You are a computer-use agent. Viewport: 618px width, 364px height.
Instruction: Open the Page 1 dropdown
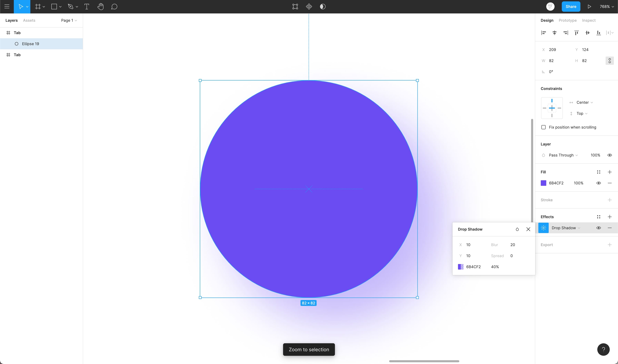point(69,20)
